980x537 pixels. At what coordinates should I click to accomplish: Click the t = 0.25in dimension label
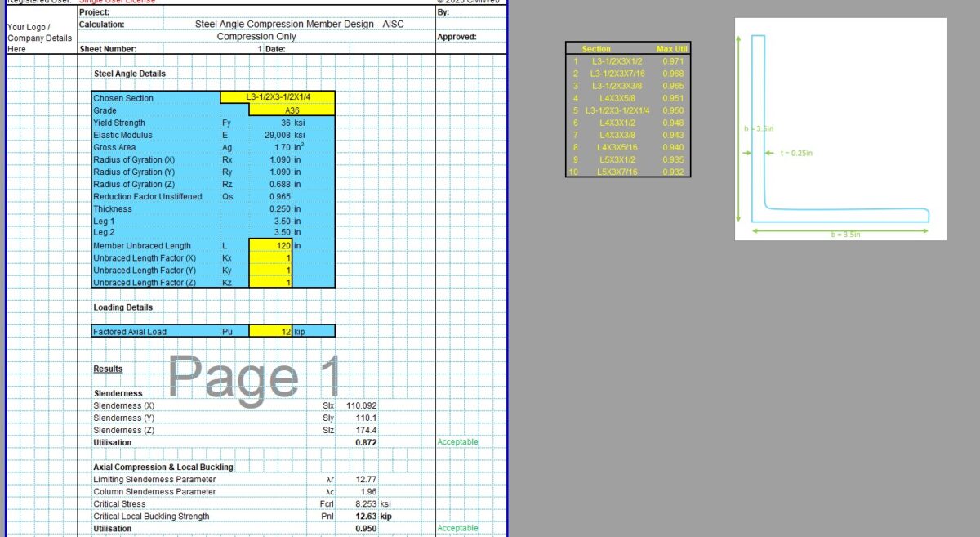[x=795, y=153]
